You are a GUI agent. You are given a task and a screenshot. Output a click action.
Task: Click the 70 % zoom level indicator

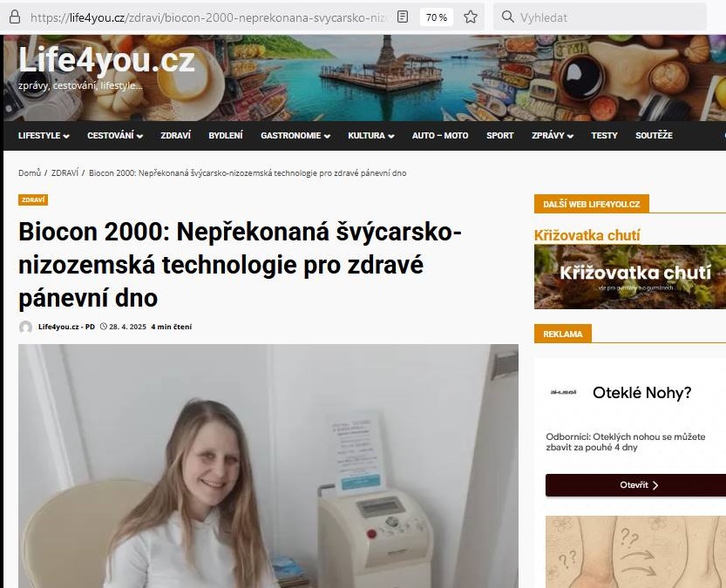[436, 17]
